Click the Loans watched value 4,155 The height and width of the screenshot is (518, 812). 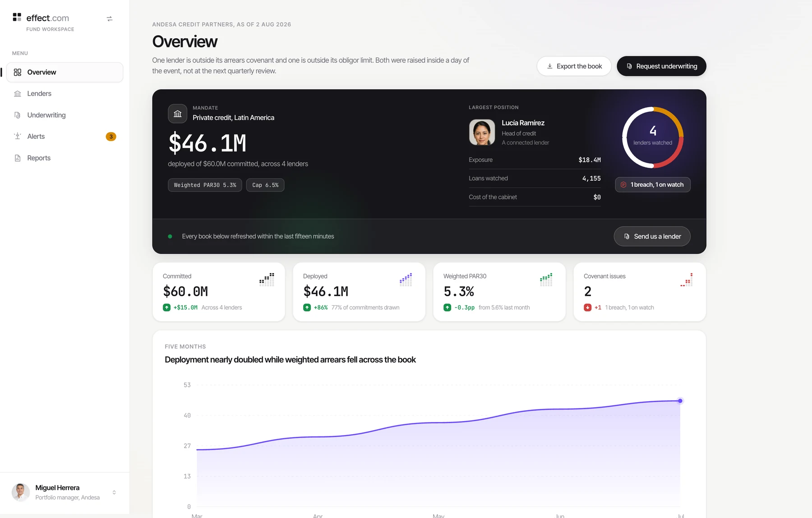pos(591,179)
